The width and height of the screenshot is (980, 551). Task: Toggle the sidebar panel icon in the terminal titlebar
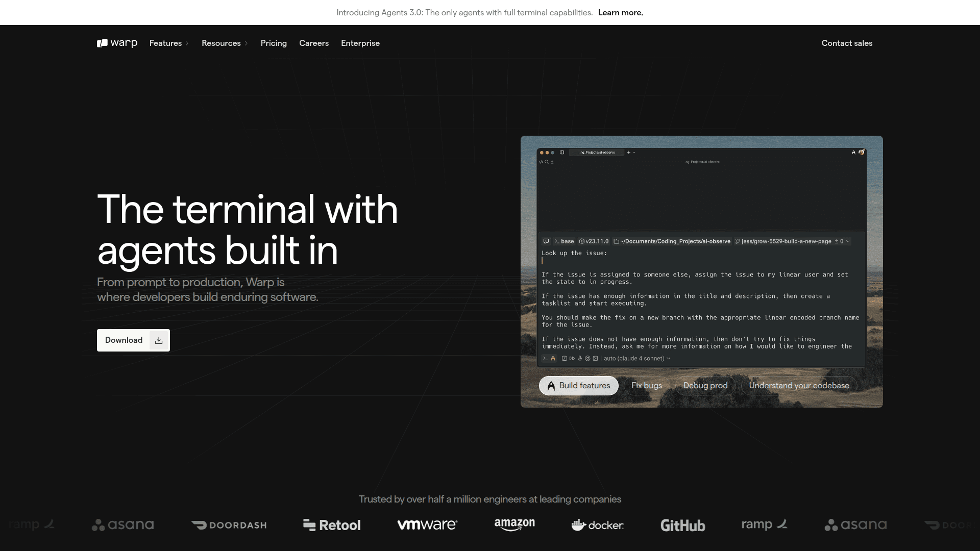click(x=562, y=153)
